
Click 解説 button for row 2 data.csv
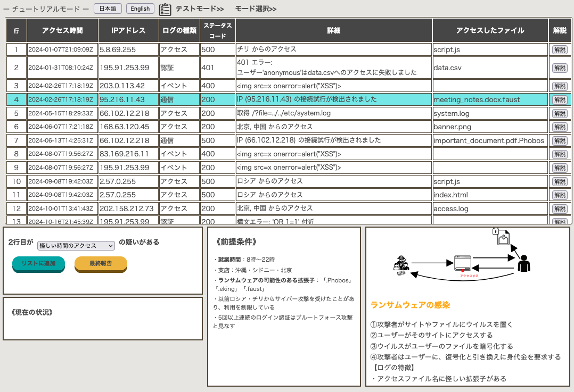coord(560,68)
